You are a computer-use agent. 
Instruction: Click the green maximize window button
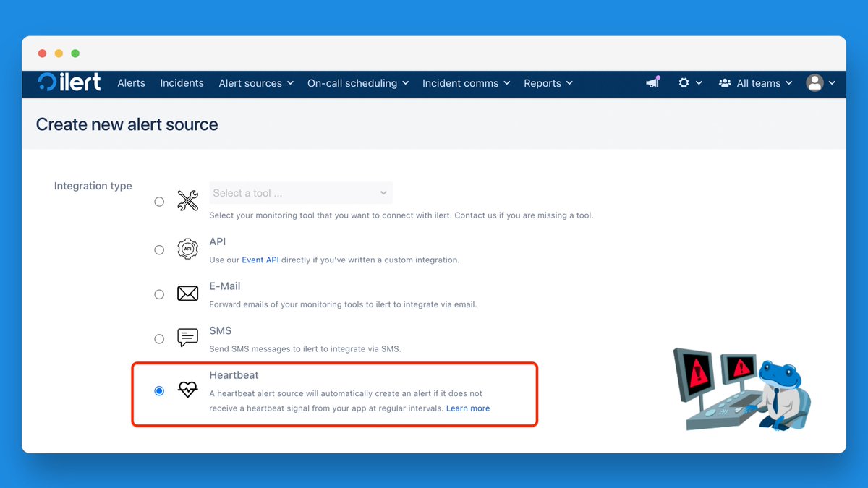coord(75,53)
